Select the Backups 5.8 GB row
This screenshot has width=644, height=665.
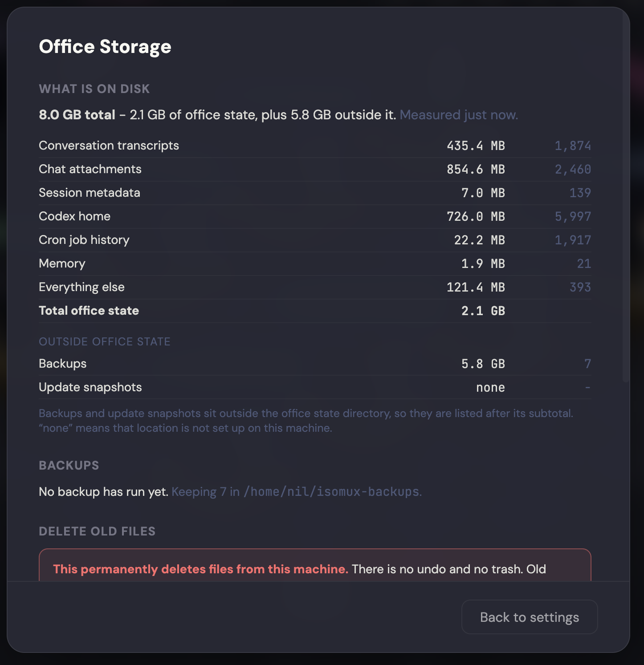pyautogui.click(x=315, y=364)
